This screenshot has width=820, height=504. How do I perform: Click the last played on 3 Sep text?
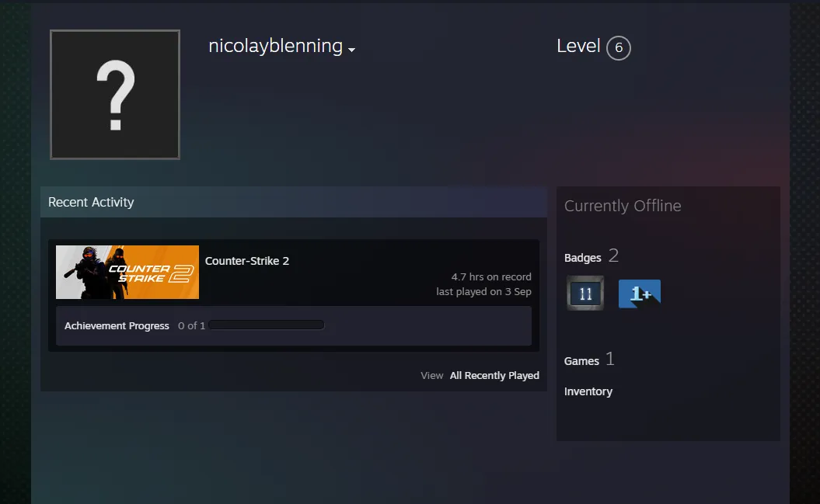pos(483,291)
